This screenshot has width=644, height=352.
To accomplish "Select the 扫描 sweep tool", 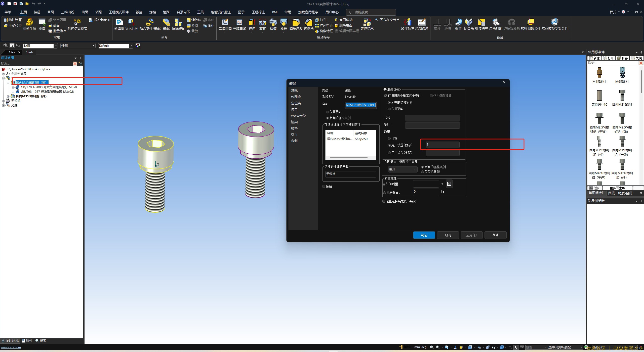I will coord(273,22).
